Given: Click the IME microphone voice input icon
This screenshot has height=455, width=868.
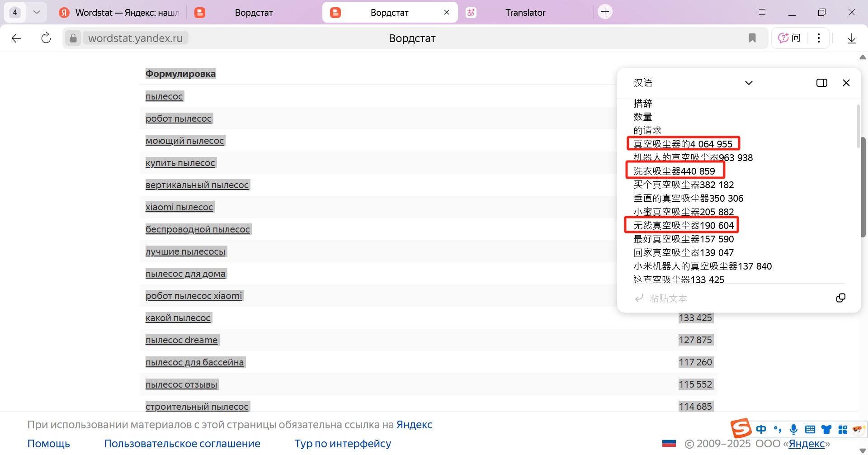Looking at the screenshot, I should point(793,430).
